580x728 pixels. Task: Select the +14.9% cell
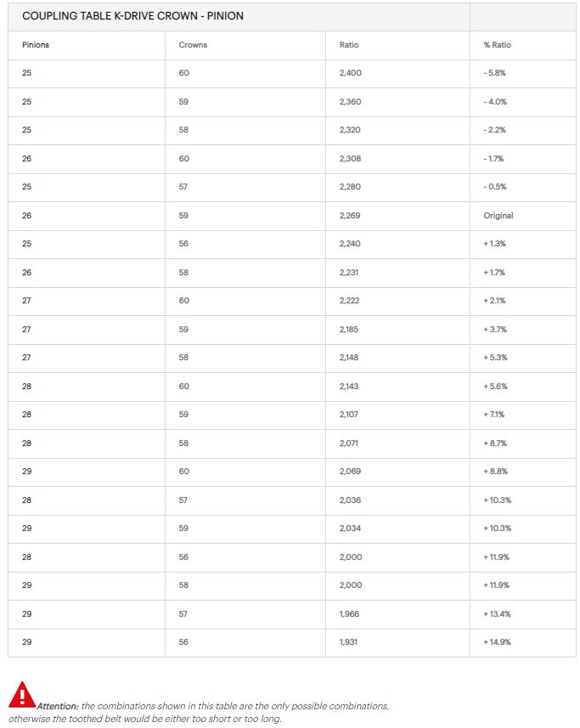point(497,642)
